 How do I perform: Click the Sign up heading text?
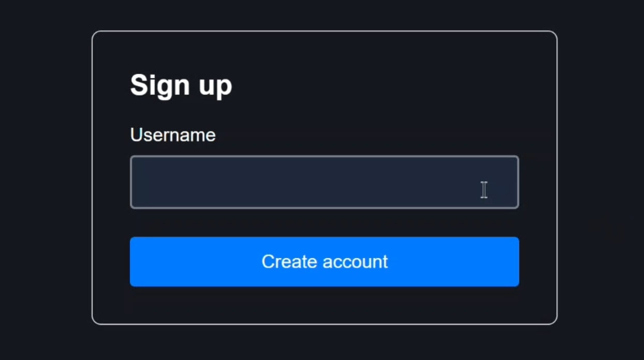coord(181,85)
